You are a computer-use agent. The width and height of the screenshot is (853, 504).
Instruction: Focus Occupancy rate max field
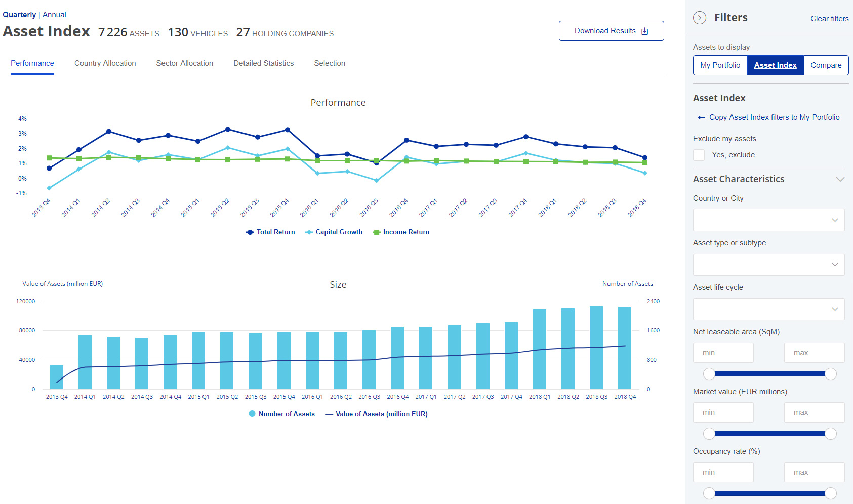click(815, 472)
